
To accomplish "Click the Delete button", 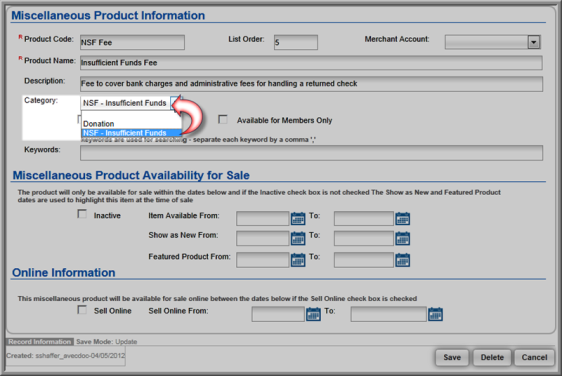I will 492,357.
